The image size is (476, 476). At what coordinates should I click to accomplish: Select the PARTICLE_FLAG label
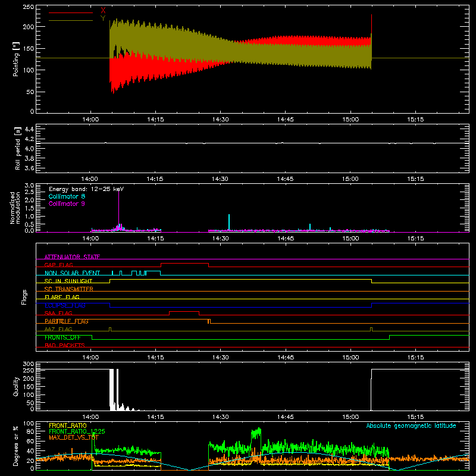tap(67, 321)
